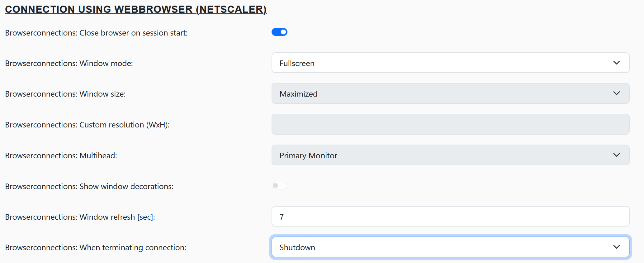644x263 pixels.
Task: Click the chevron arrow of Window mode dropdown
Action: tap(616, 63)
